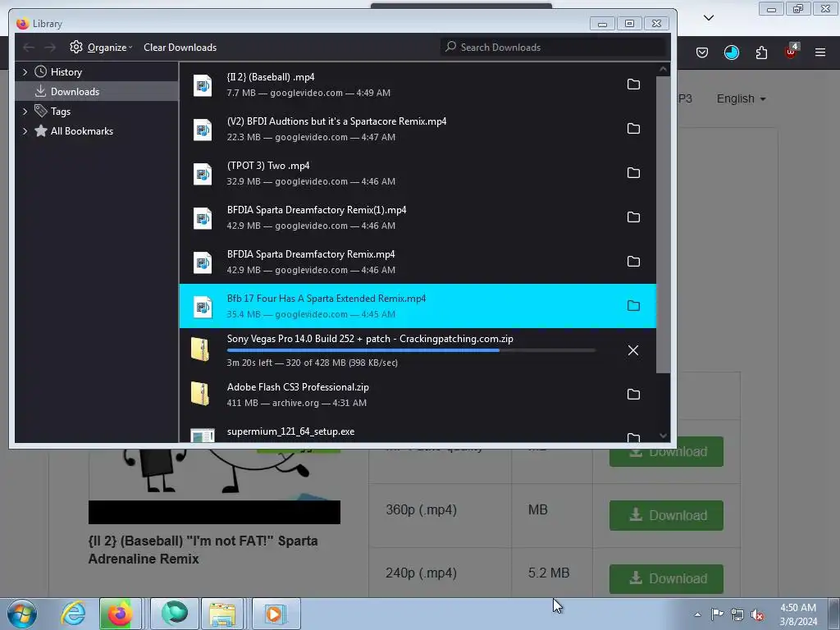This screenshot has width=840, height=630.
Task: Click the scroll up arrow of downloads list
Action: point(663,69)
